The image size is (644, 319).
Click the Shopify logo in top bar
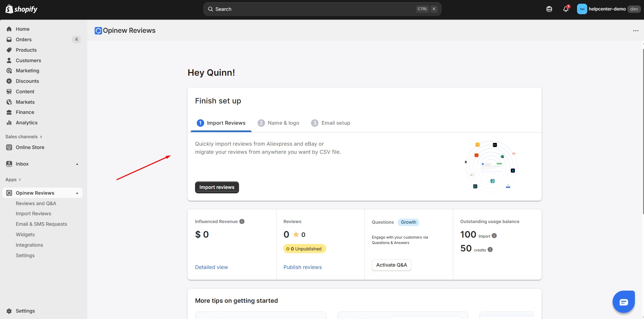point(21,9)
